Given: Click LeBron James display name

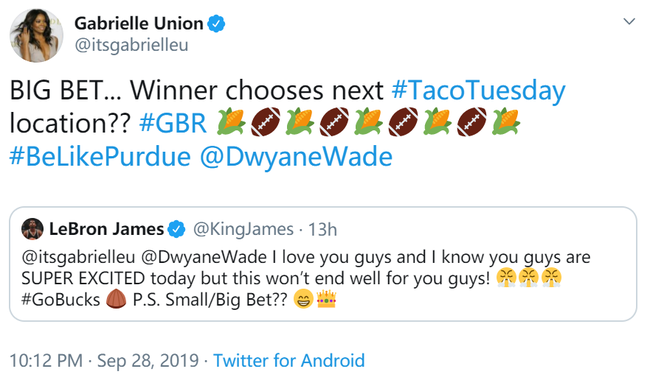Looking at the screenshot, I should pos(107,229).
